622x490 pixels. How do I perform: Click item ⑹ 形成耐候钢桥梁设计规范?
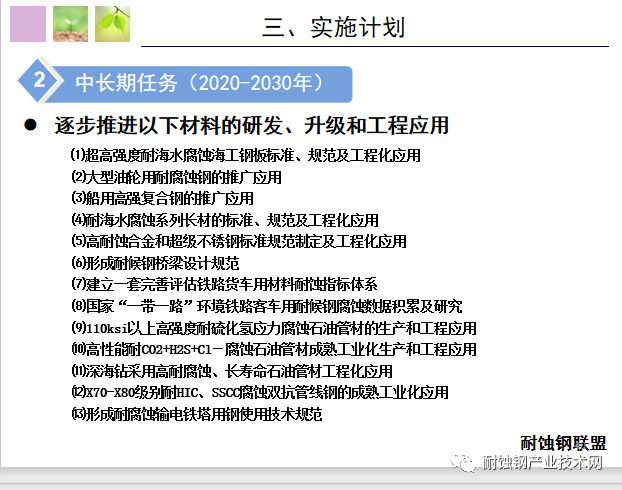point(155,263)
